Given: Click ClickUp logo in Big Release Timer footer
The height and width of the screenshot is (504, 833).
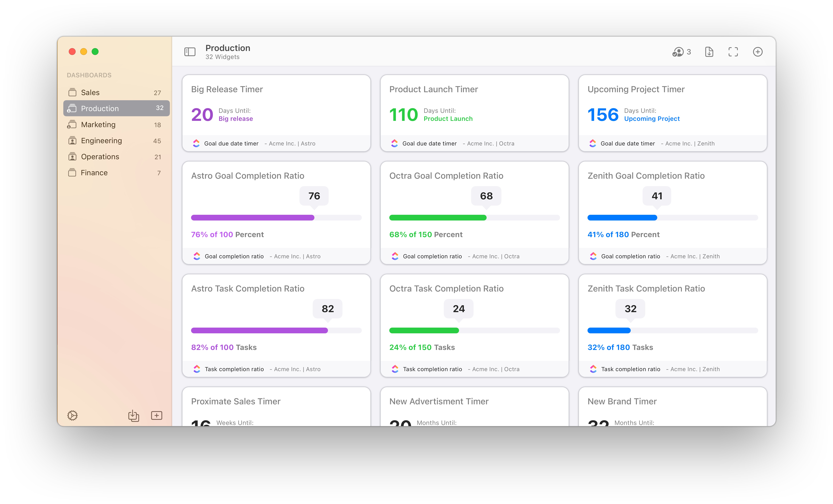Looking at the screenshot, I should 196,143.
